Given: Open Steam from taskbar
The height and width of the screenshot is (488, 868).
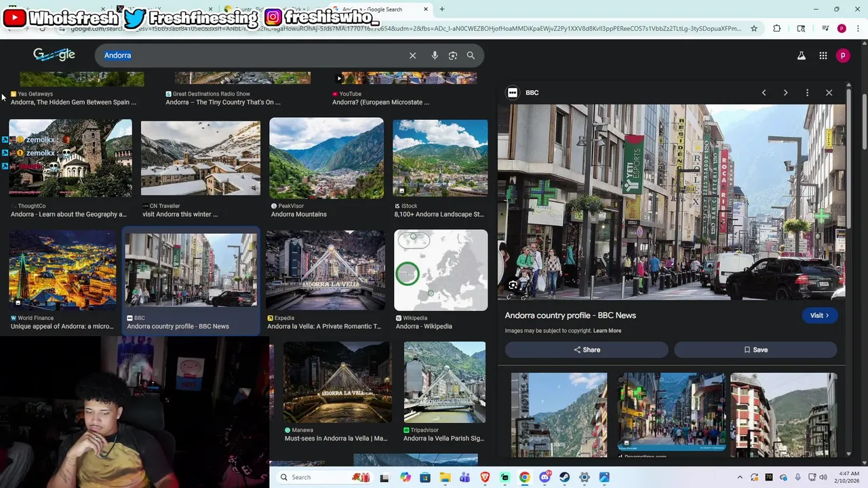Looking at the screenshot, I should coord(565,477).
